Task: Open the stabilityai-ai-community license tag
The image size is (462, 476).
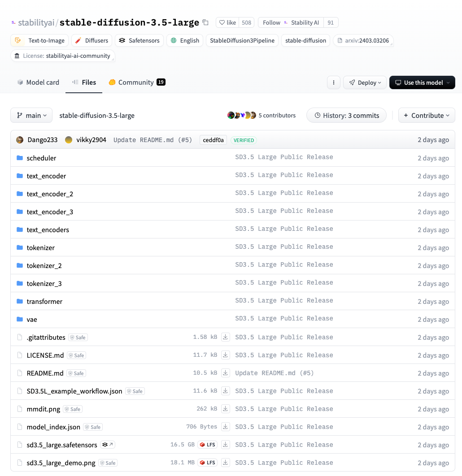Action: coord(63,56)
